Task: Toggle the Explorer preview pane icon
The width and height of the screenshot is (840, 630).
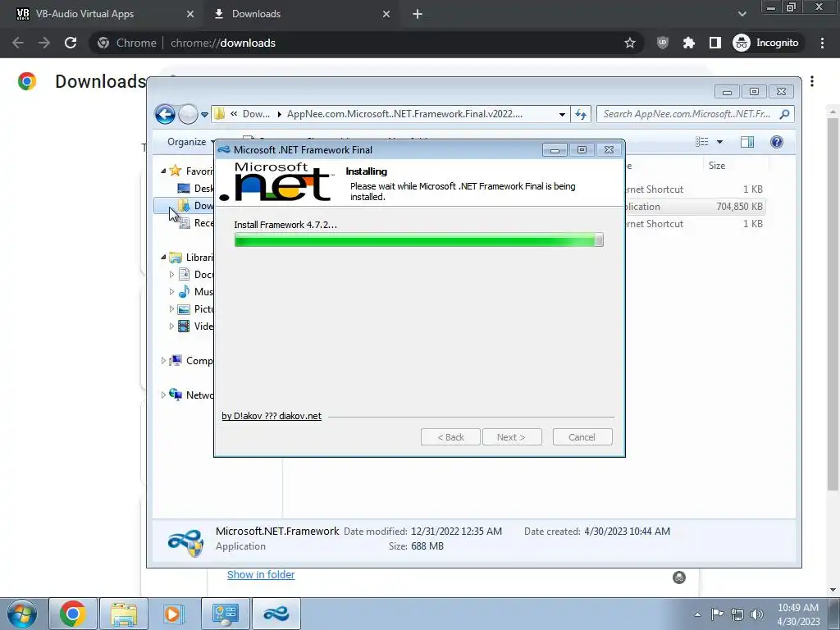Action: coord(747,141)
